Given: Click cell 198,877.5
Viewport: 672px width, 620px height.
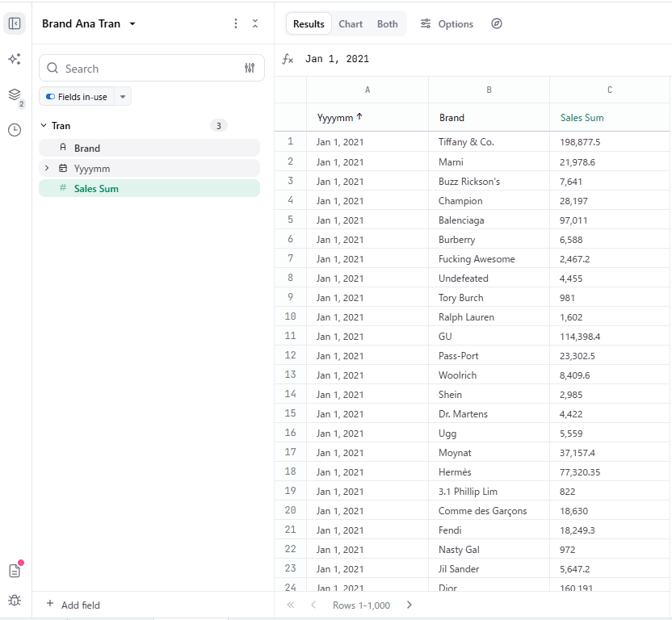Looking at the screenshot, I should [x=610, y=142].
